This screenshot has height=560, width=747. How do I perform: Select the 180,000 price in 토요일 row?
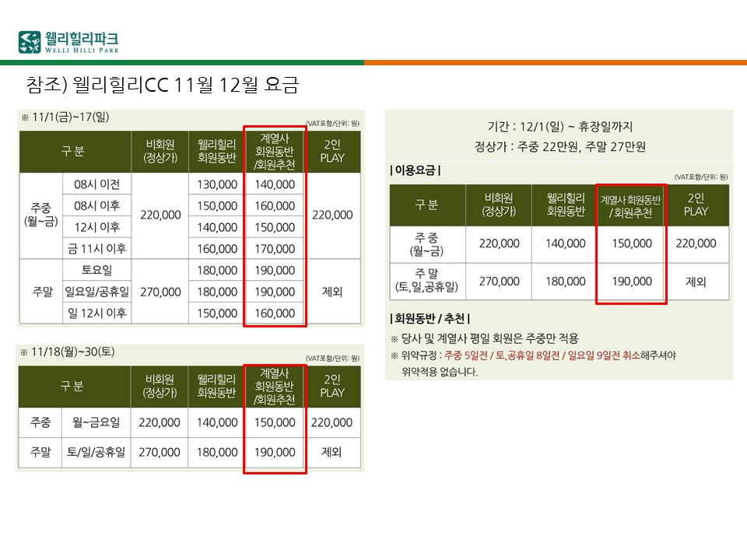coord(217,270)
